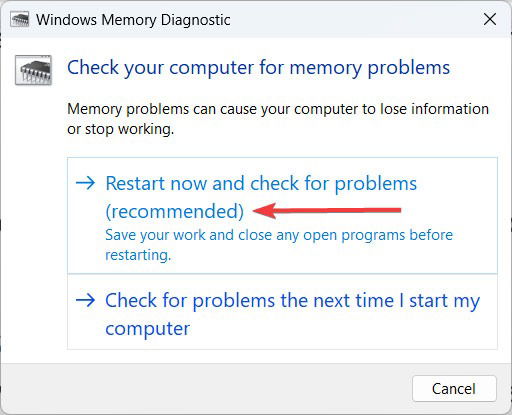Image resolution: width=512 pixels, height=415 pixels.
Task: Click the 'Windows Memory Diagnostic' title text
Action: pyautogui.click(x=133, y=20)
